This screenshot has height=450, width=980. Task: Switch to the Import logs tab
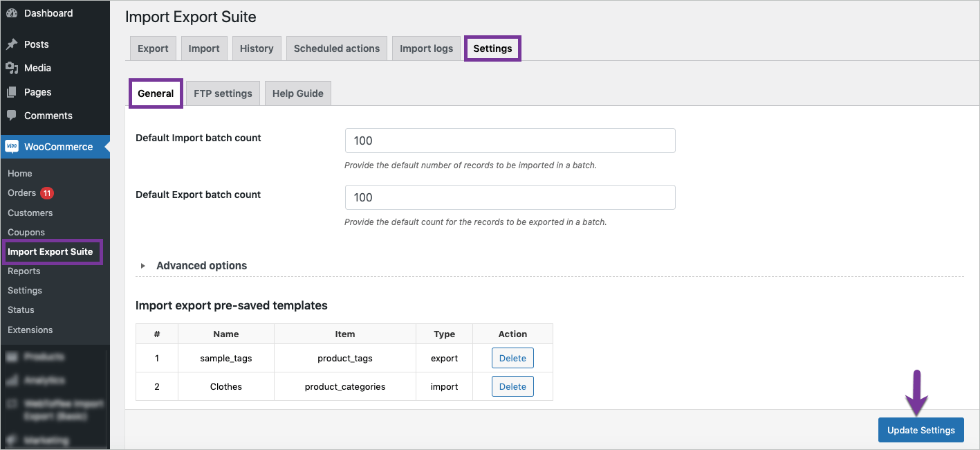(426, 48)
